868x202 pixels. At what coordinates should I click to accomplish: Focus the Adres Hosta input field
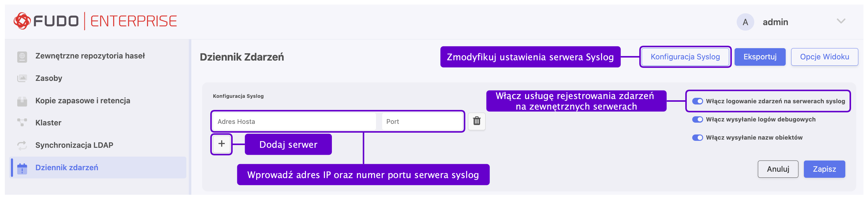pyautogui.click(x=294, y=122)
